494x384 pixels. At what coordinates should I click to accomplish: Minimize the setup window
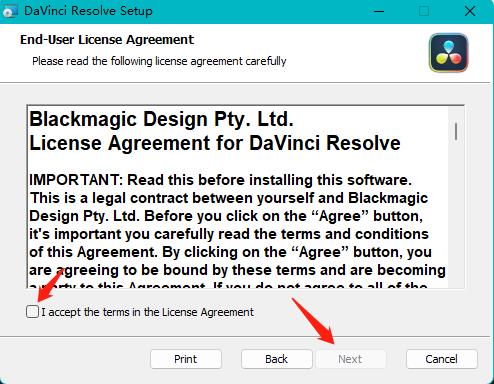tap(379, 11)
